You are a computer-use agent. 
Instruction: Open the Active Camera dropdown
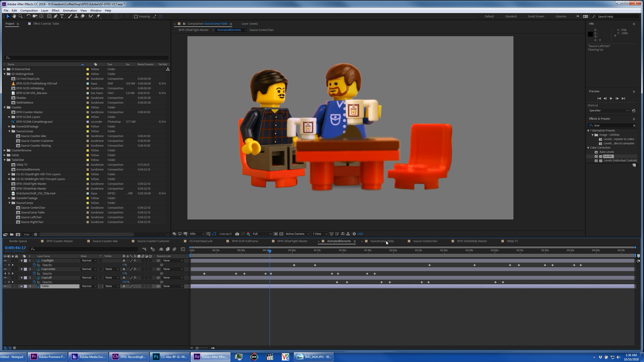(297, 234)
